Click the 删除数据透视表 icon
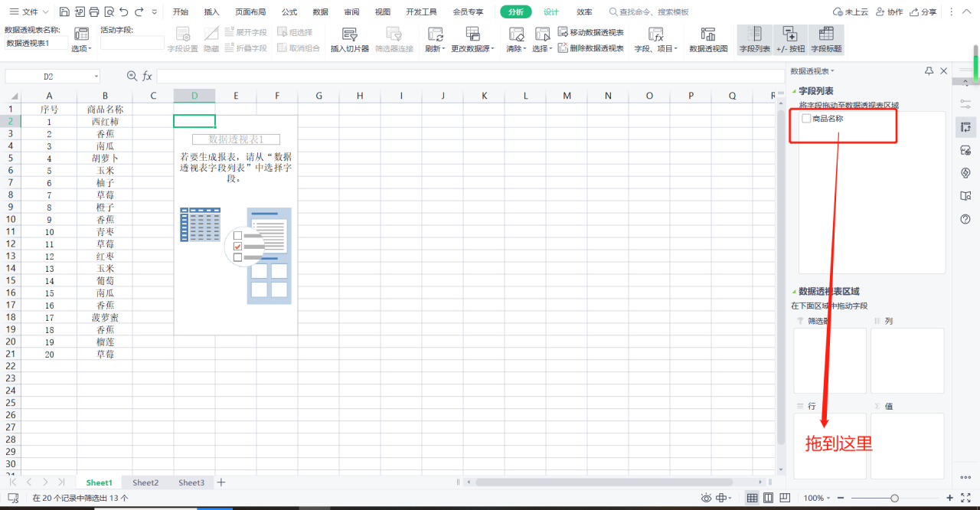Image resolution: width=980 pixels, height=510 pixels. pos(563,47)
